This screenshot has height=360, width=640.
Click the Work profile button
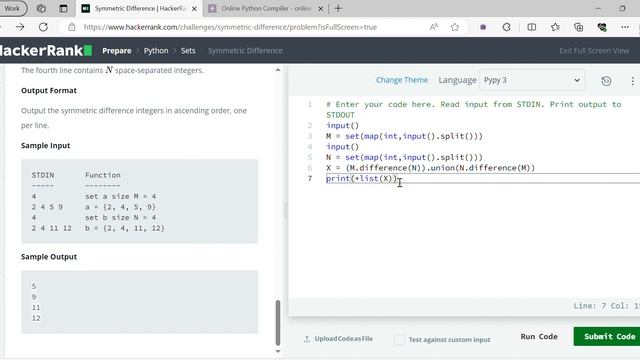point(12,9)
